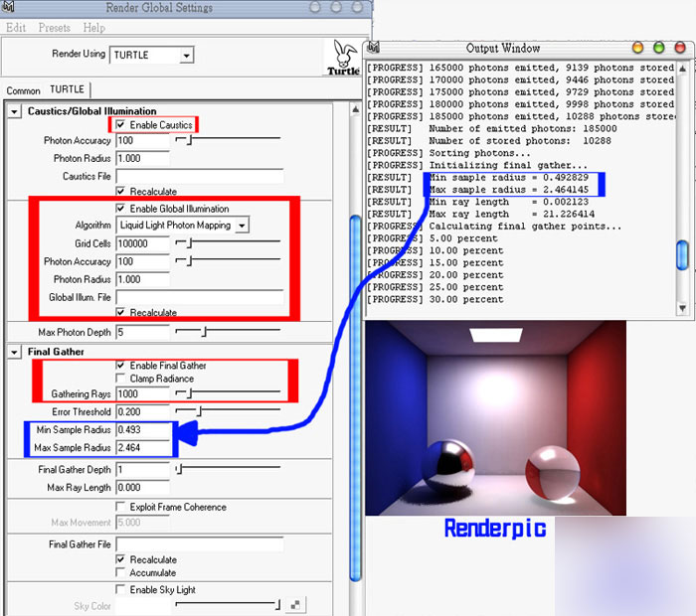Image resolution: width=696 pixels, height=616 pixels.
Task: Click the Grid Cells field showing 100000
Action: (x=142, y=243)
